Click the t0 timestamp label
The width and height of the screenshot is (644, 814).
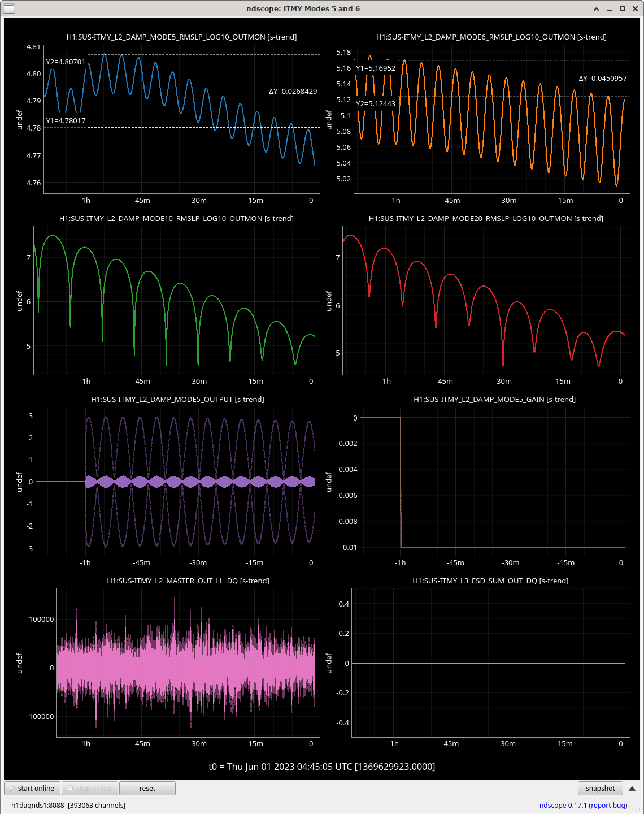322,767
